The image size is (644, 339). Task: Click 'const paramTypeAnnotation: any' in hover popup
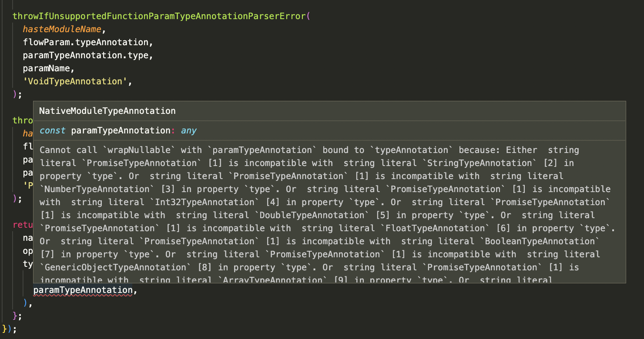118,130
